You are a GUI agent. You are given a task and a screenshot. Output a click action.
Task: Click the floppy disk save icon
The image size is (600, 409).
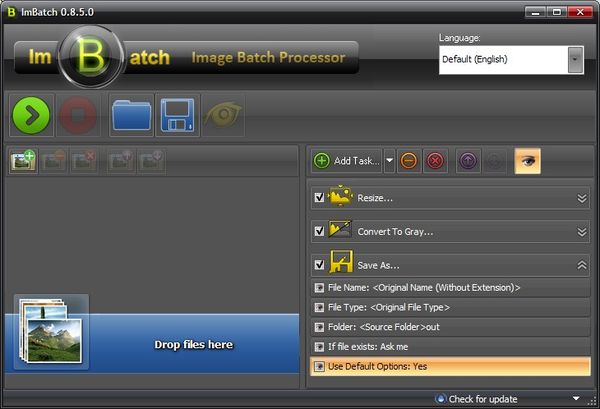pyautogui.click(x=178, y=116)
